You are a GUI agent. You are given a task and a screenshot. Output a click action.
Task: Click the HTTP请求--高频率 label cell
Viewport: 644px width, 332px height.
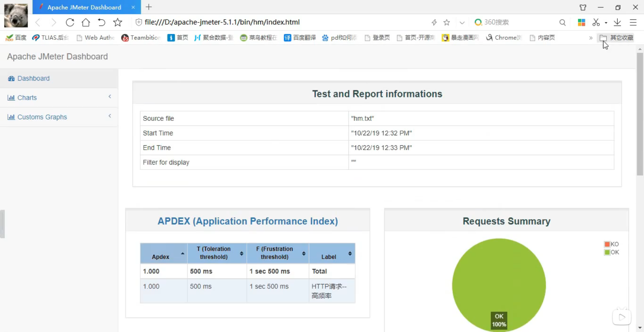[x=332, y=291]
